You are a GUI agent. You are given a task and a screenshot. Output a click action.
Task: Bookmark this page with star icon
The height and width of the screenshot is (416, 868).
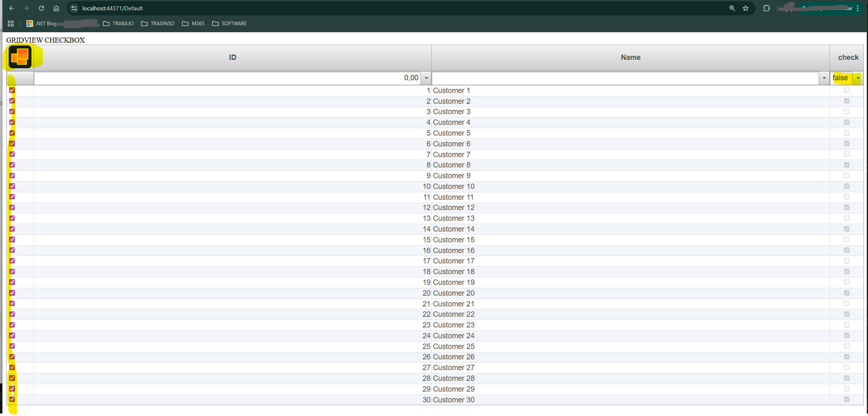point(746,8)
